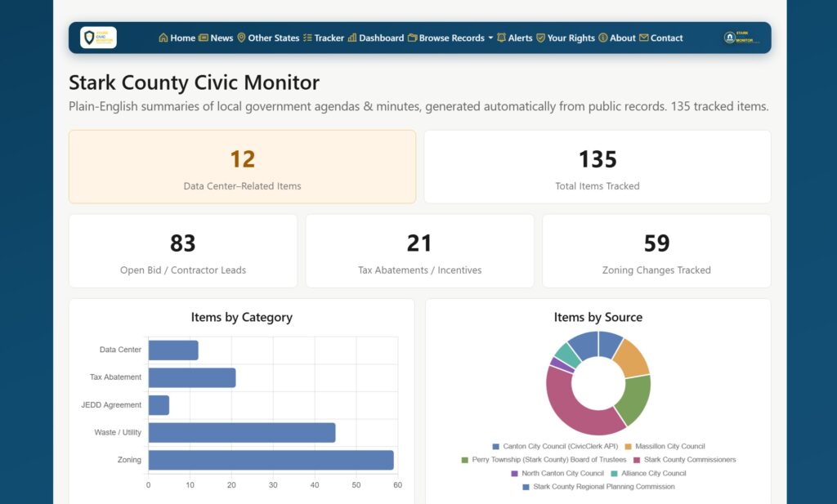Image resolution: width=837 pixels, height=504 pixels.
Task: Click the Other States map pin icon
Action: pos(241,38)
